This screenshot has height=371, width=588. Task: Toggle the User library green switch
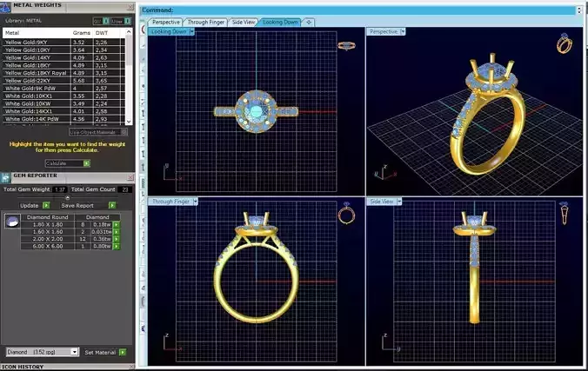coord(127,22)
